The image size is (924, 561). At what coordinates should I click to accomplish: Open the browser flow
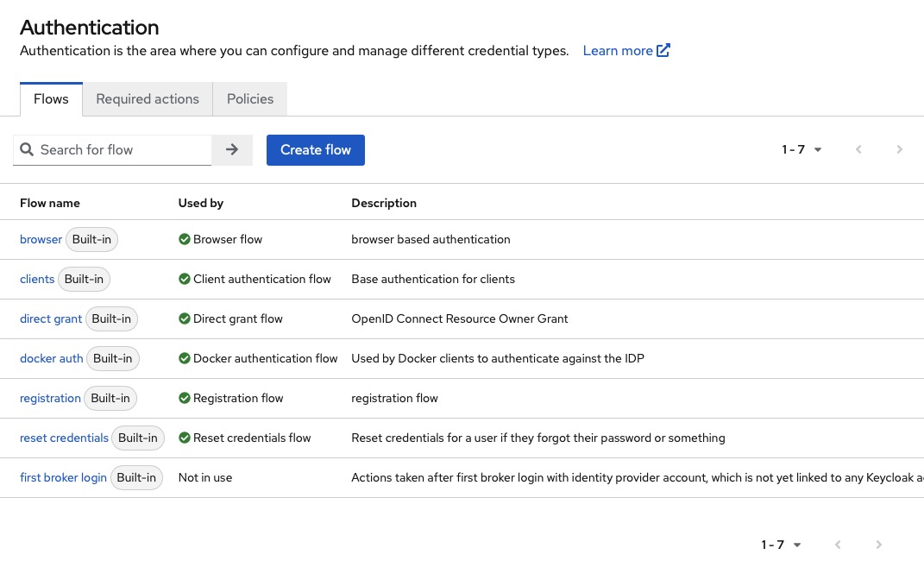[41, 240]
